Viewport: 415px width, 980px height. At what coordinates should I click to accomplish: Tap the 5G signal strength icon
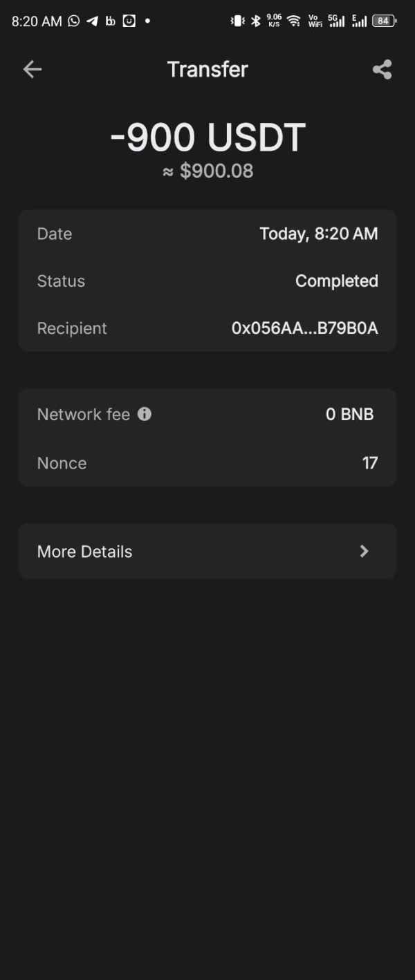point(337,21)
